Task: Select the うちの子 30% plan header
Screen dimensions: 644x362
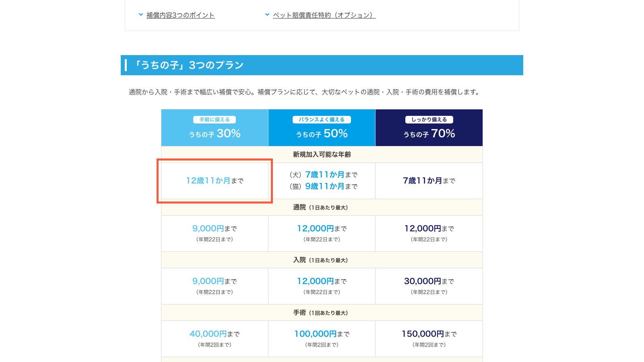Action: coord(215,128)
